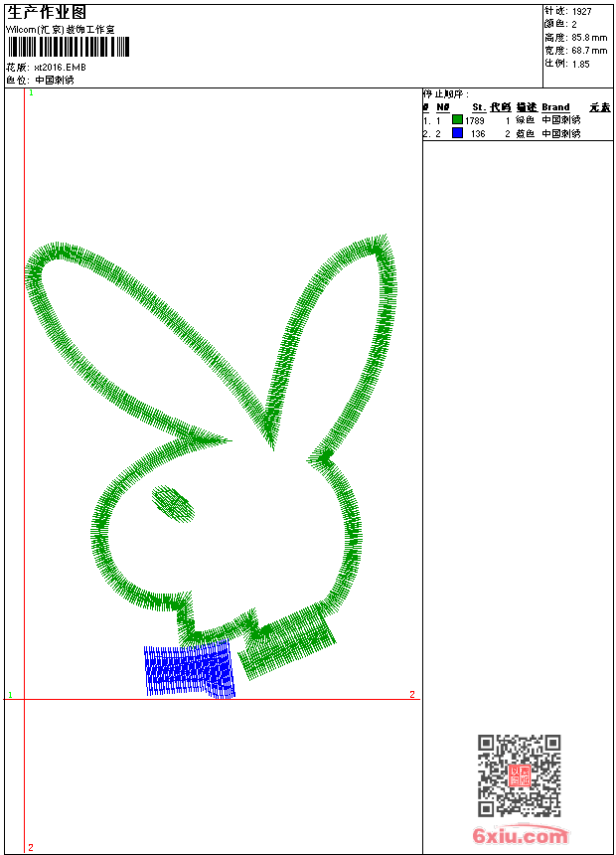Click the width value 68.7 mm
616x855 pixels.
click(x=589, y=51)
